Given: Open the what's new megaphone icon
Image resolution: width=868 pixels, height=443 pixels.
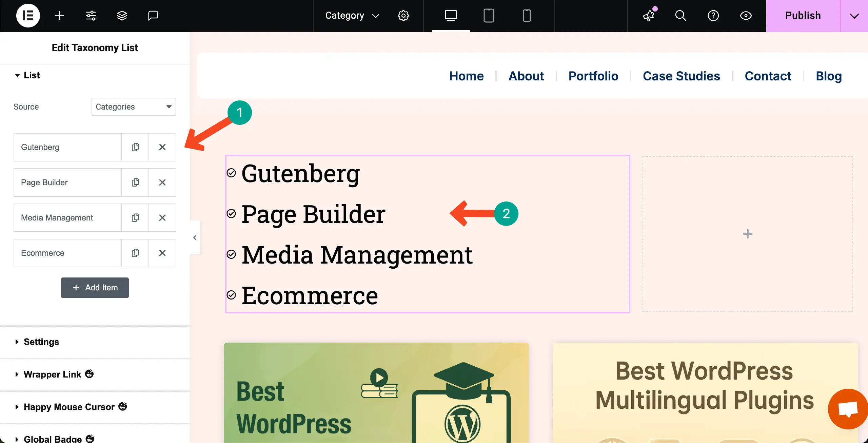Looking at the screenshot, I should point(649,16).
